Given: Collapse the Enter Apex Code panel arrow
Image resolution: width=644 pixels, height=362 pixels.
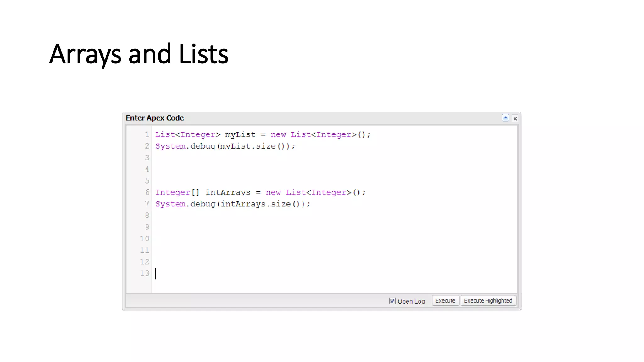Looking at the screenshot, I should pos(505,118).
